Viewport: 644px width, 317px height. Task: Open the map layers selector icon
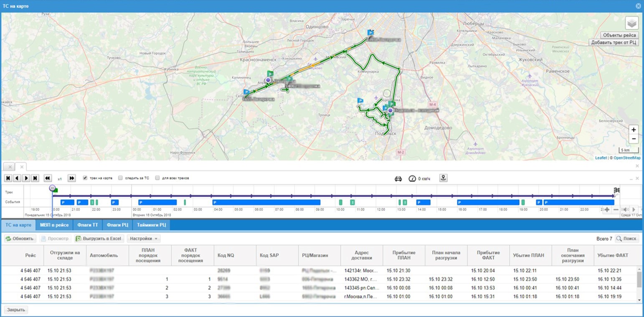(631, 23)
